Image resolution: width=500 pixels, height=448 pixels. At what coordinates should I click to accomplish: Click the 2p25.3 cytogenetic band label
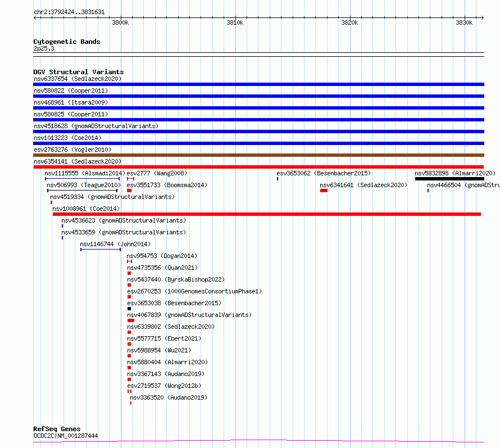click(44, 48)
